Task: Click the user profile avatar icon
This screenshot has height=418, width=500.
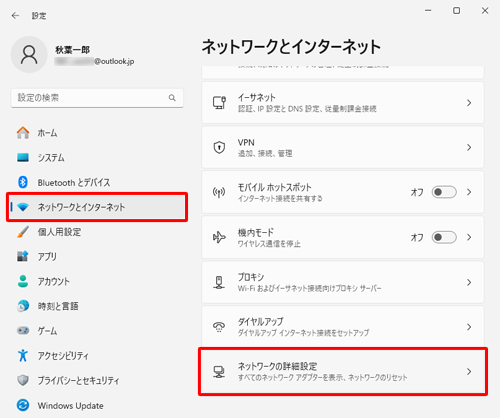Action: point(29,55)
